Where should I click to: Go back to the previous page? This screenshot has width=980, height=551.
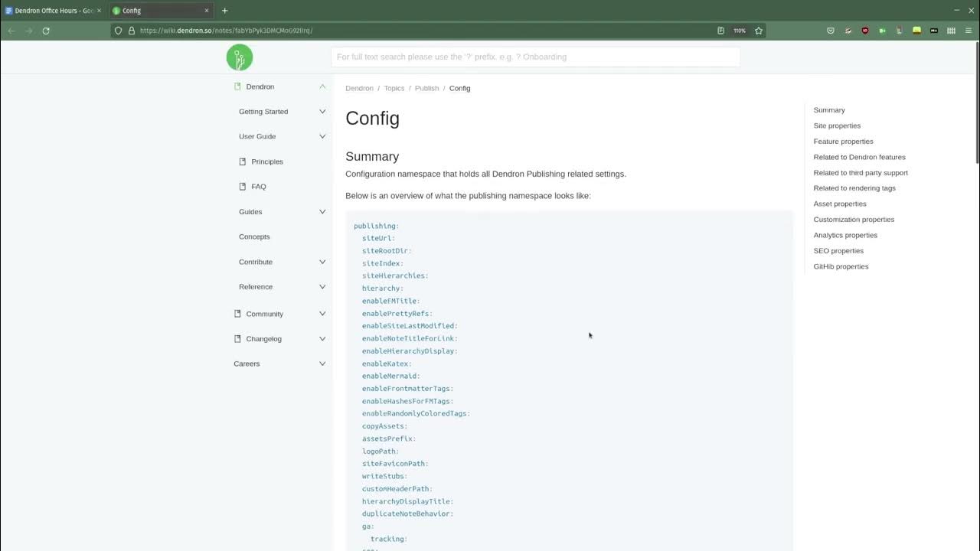[11, 31]
